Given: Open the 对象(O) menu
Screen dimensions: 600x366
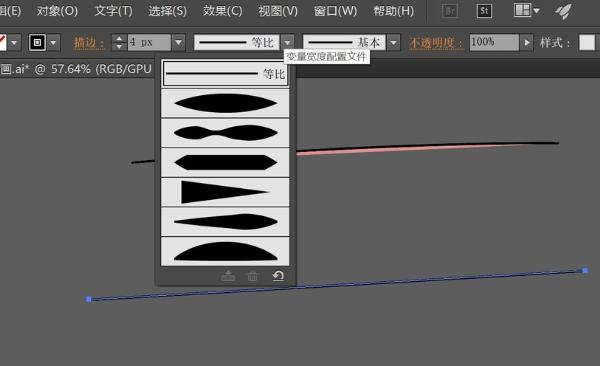Looking at the screenshot, I should click(x=57, y=11).
